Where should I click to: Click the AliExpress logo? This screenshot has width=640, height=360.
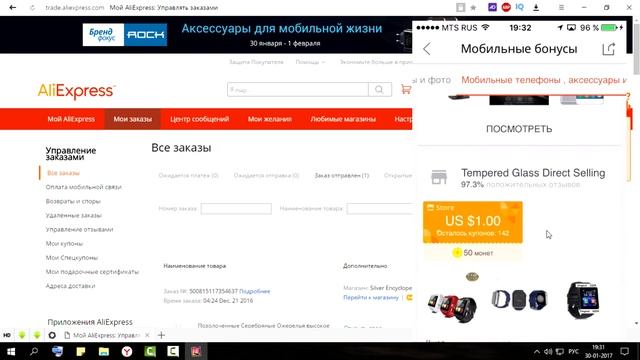pos(76,91)
